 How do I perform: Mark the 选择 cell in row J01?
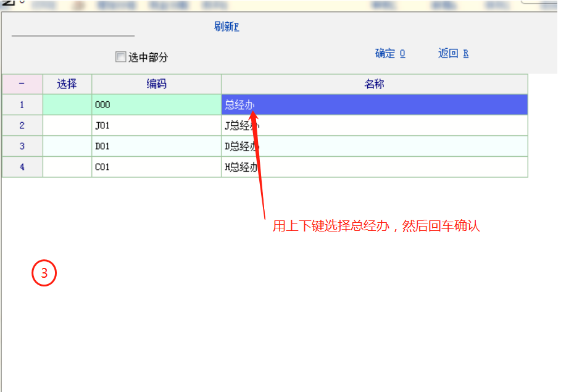pos(67,126)
